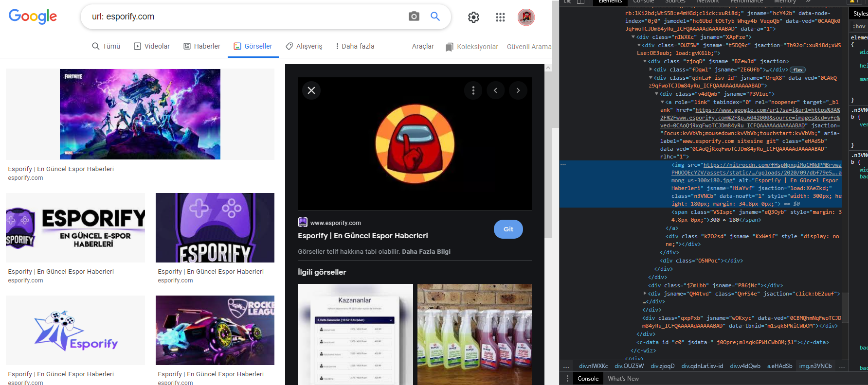Screen dimensions: 868x385
Task: Collapse the div class v4dQwb node
Action: (x=656, y=94)
